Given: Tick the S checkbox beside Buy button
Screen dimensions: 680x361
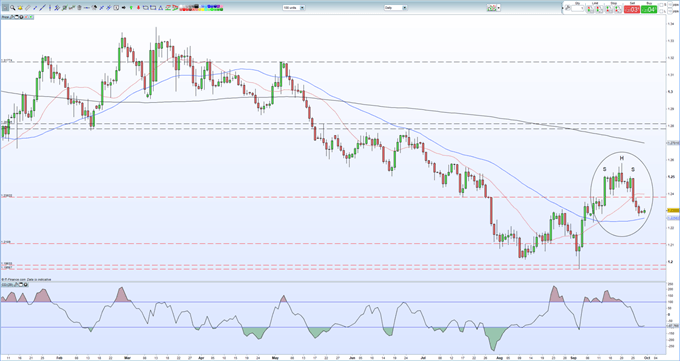Looking at the screenshot, I should pyautogui.click(x=661, y=5).
